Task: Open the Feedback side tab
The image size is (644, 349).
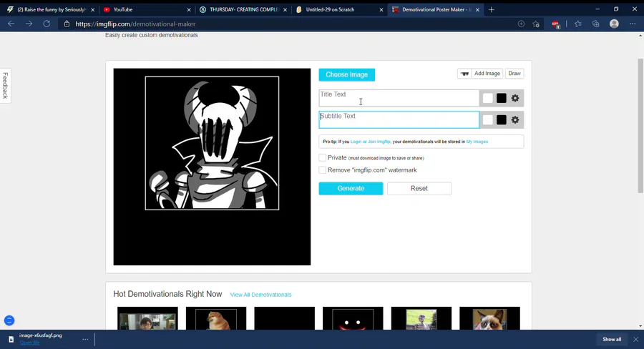Action: tap(5, 85)
